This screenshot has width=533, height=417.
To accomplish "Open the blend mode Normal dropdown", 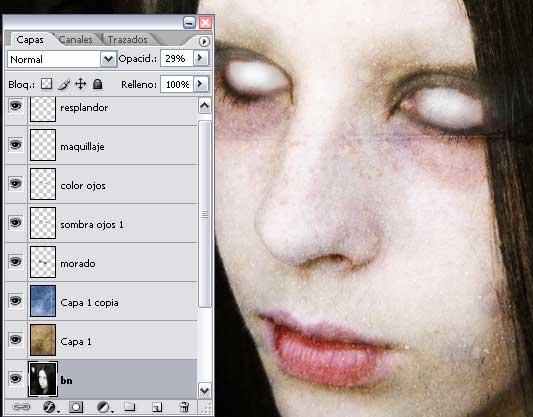I will click(108, 59).
